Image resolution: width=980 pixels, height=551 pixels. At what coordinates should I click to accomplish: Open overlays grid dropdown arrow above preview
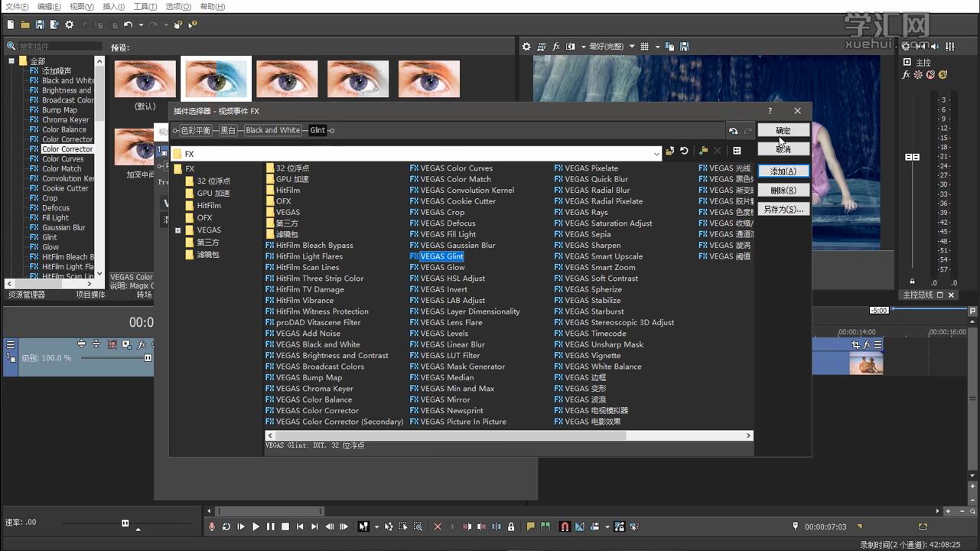[656, 47]
